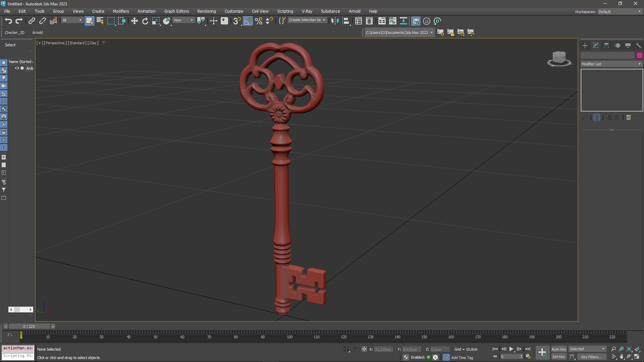644x362 pixels.
Task: Toggle Scene Explorer geometry filter icon
Action: (x=4, y=63)
